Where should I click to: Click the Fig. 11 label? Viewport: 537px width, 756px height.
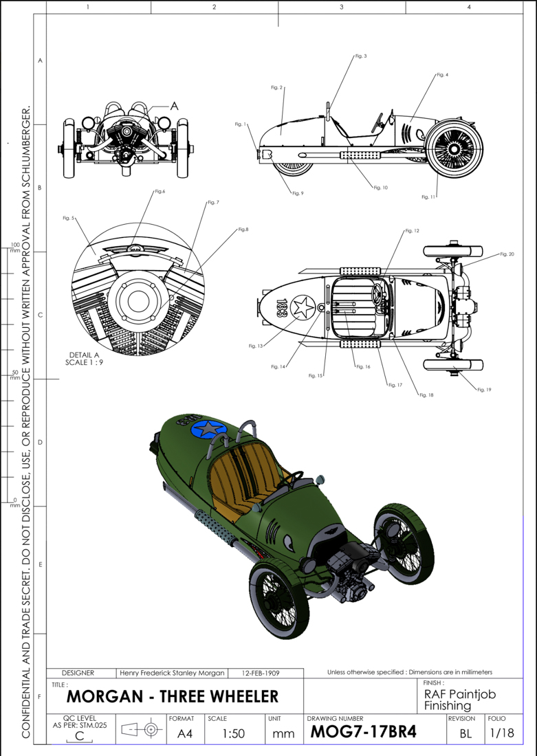point(428,197)
